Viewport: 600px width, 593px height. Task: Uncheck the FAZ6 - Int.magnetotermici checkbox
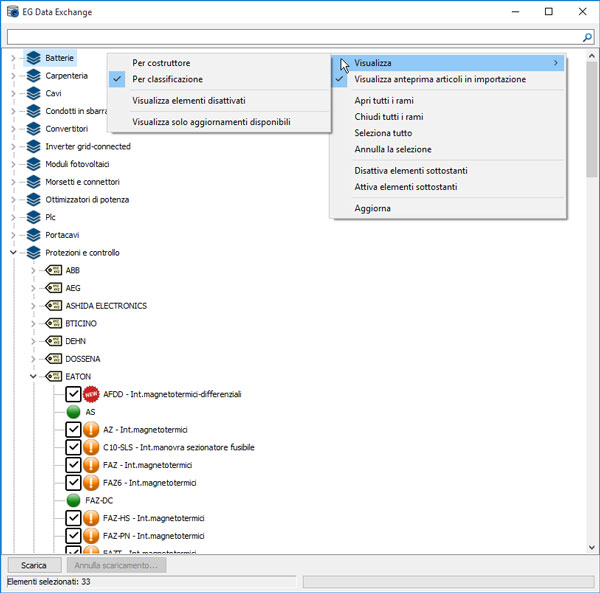73,483
